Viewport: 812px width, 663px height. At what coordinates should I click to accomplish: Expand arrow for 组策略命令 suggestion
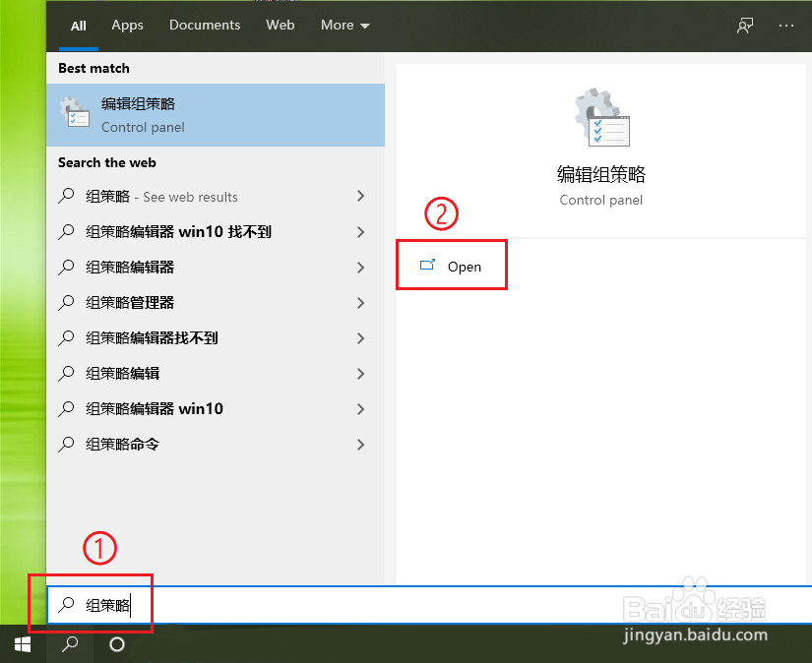[361, 445]
